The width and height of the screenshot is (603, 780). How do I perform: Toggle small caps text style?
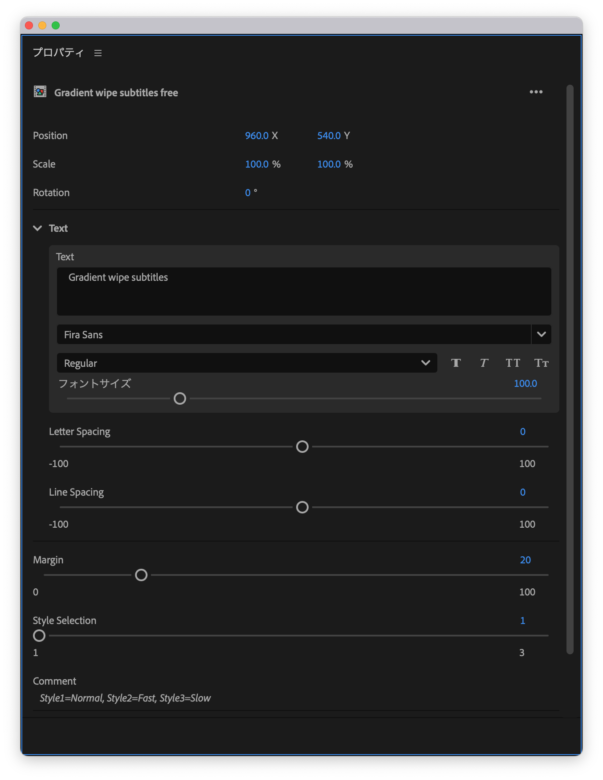(x=541, y=363)
